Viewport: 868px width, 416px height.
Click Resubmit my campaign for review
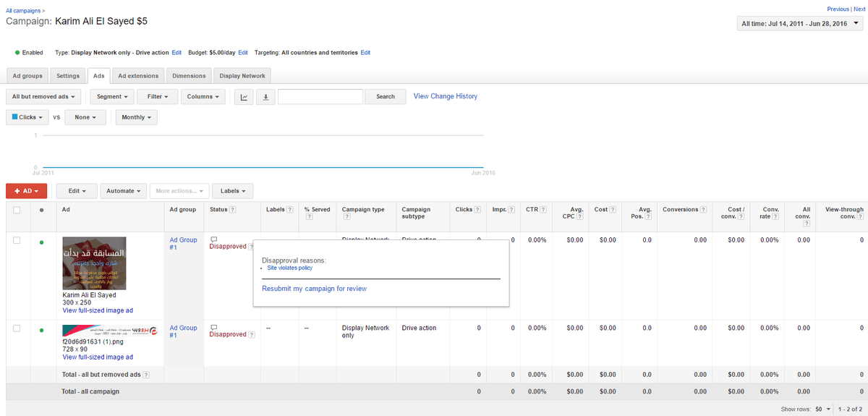pos(314,289)
